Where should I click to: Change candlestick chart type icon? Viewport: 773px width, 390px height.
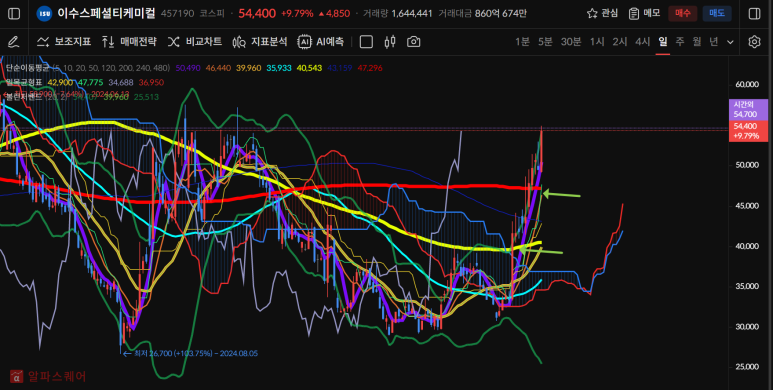389,42
